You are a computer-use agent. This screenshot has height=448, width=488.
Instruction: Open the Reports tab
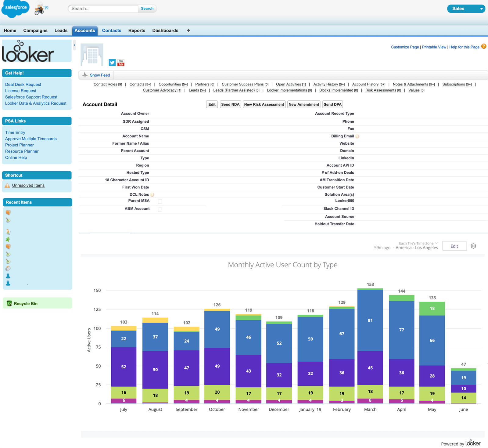(137, 31)
